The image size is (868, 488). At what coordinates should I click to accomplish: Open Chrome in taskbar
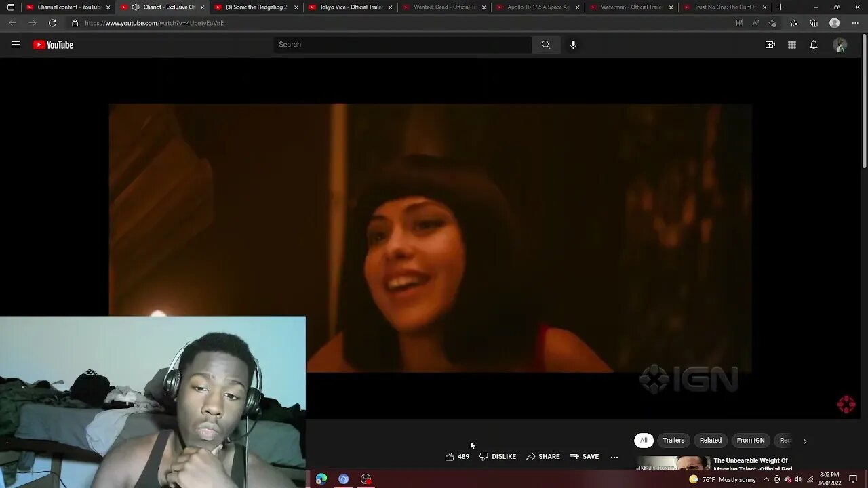[x=344, y=479]
